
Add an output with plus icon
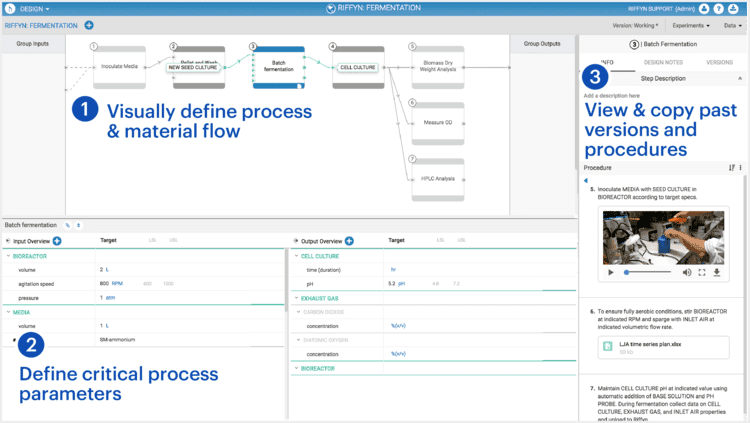point(349,241)
